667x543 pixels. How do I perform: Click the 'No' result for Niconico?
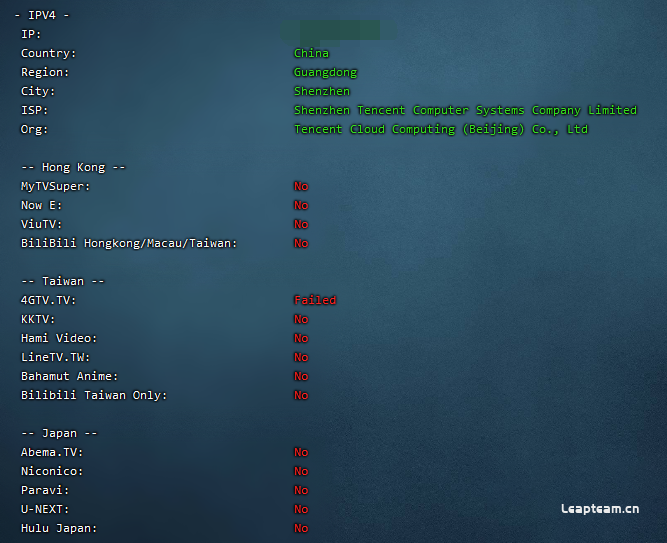coord(301,472)
